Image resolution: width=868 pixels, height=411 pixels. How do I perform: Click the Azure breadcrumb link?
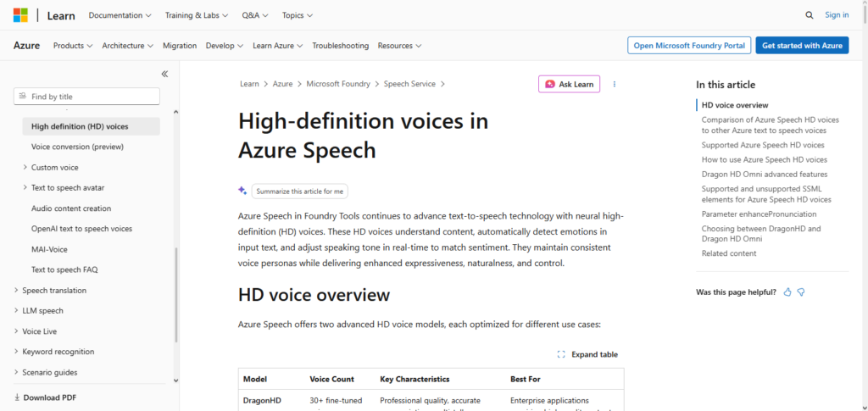point(282,84)
